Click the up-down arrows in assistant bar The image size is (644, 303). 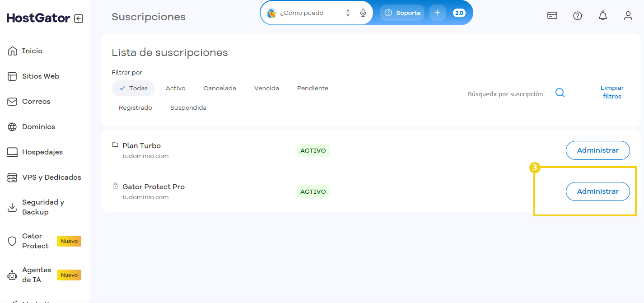point(348,13)
